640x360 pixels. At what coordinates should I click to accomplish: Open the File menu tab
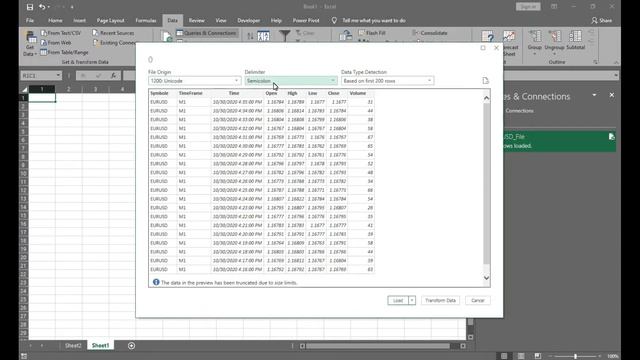click(30, 20)
